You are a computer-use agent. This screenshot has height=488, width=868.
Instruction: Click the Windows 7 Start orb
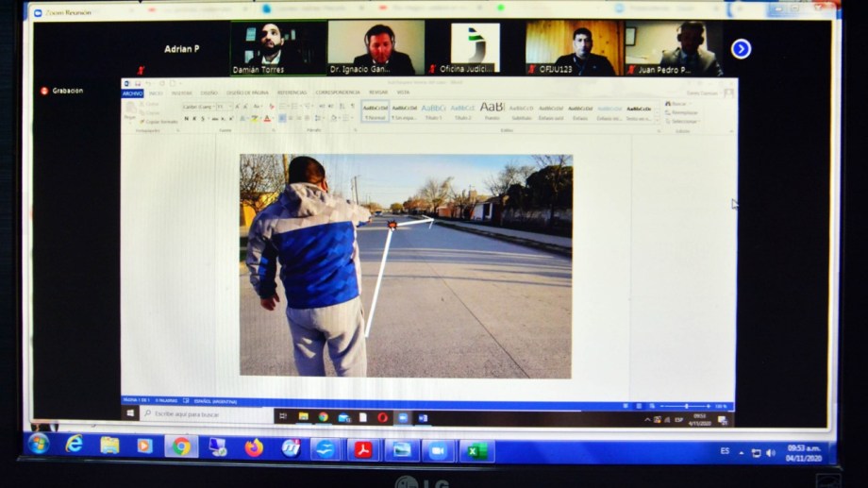(39, 444)
